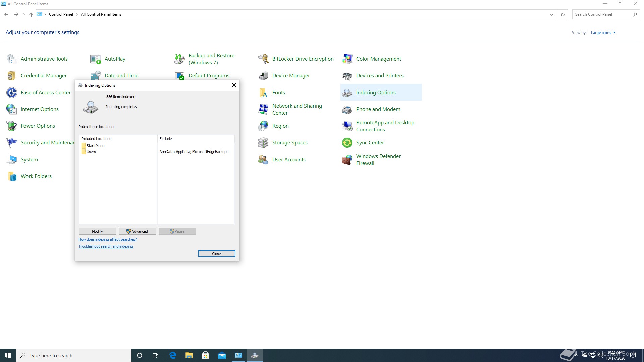This screenshot has width=644, height=362.
Task: Open Ease of Access Center icon
Action: pyautogui.click(x=12, y=93)
